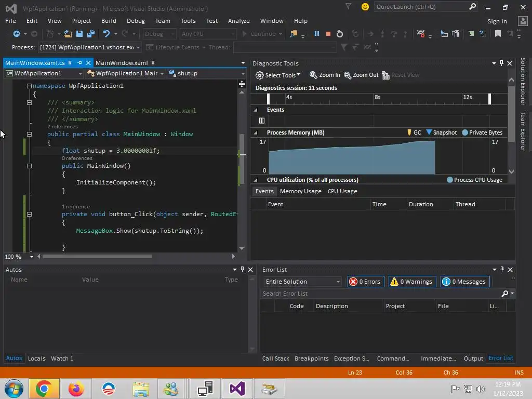Click the right timeline selection handle near 12s

click(x=489, y=99)
